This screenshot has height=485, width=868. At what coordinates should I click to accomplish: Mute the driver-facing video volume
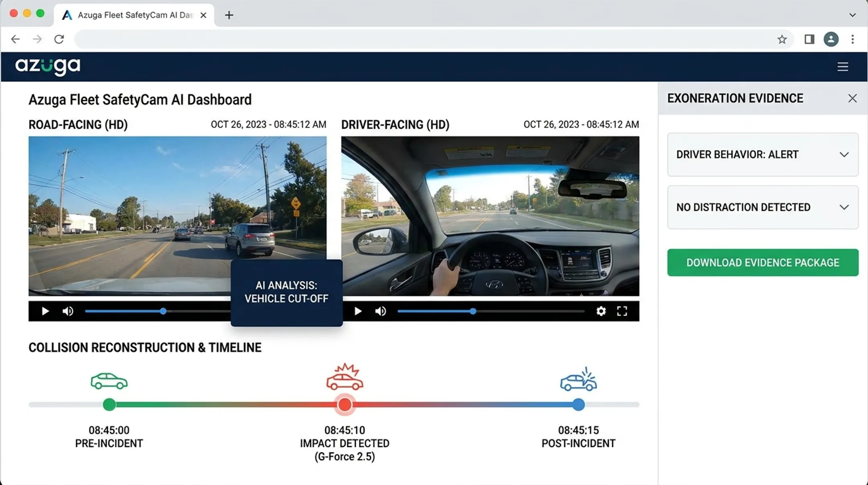pyautogui.click(x=381, y=311)
